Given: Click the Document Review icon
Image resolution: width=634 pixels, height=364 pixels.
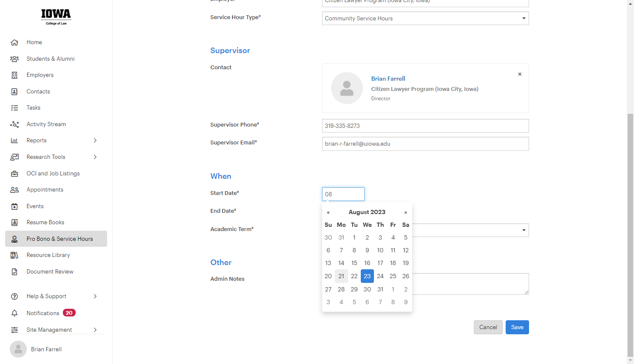Looking at the screenshot, I should coord(14,272).
